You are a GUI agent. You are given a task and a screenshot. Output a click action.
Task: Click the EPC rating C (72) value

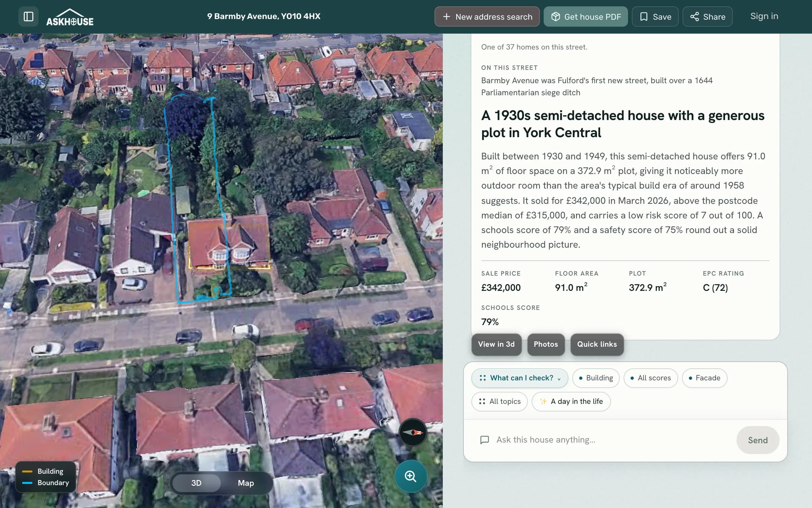click(715, 288)
